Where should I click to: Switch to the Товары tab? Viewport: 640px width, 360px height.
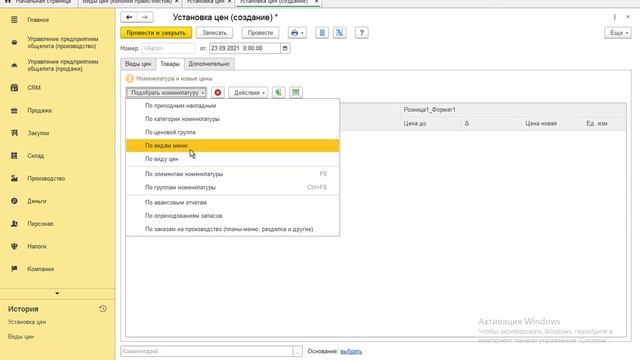[170, 64]
